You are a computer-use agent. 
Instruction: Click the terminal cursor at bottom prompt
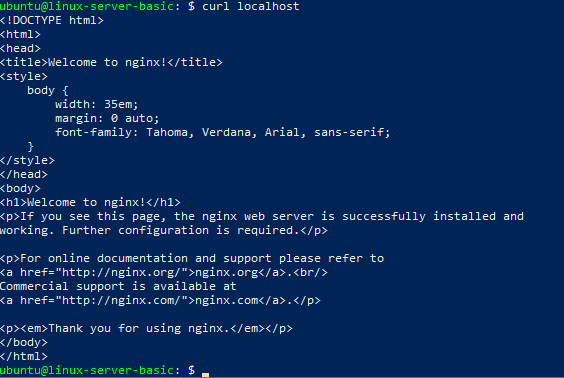click(x=205, y=375)
